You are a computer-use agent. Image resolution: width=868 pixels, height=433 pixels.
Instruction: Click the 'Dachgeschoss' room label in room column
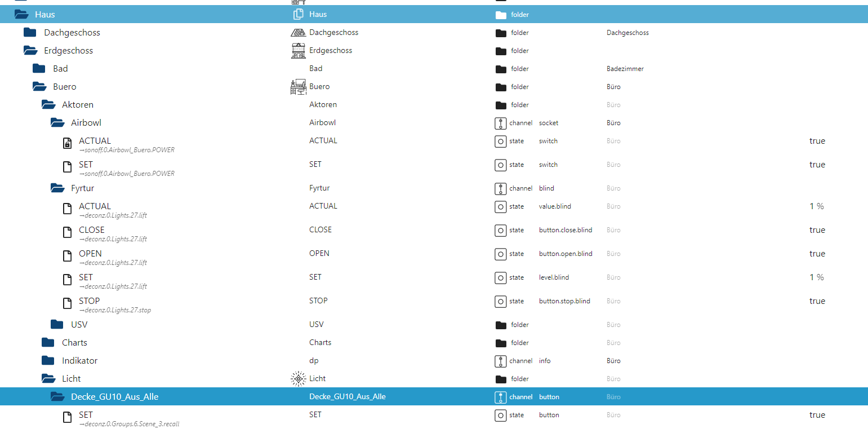point(627,33)
